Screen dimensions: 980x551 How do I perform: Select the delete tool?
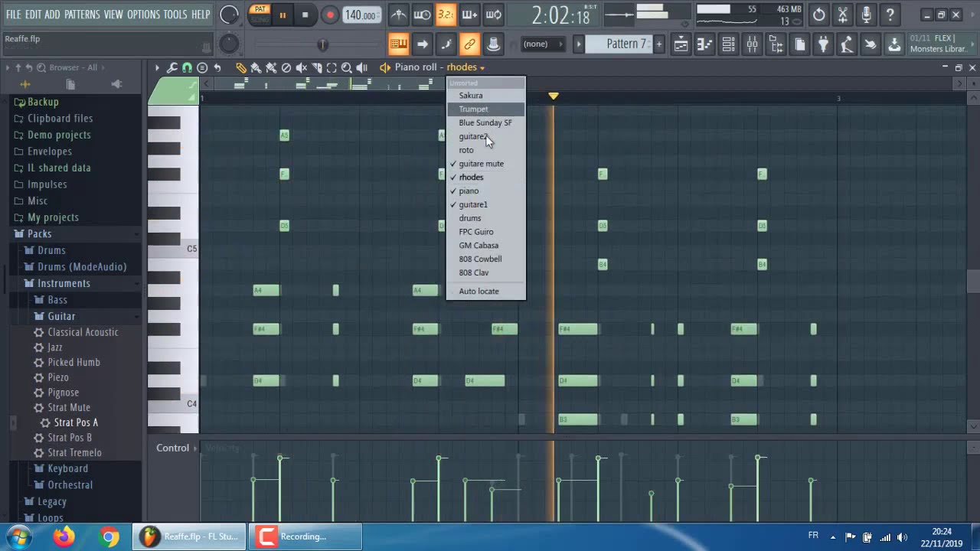point(286,67)
